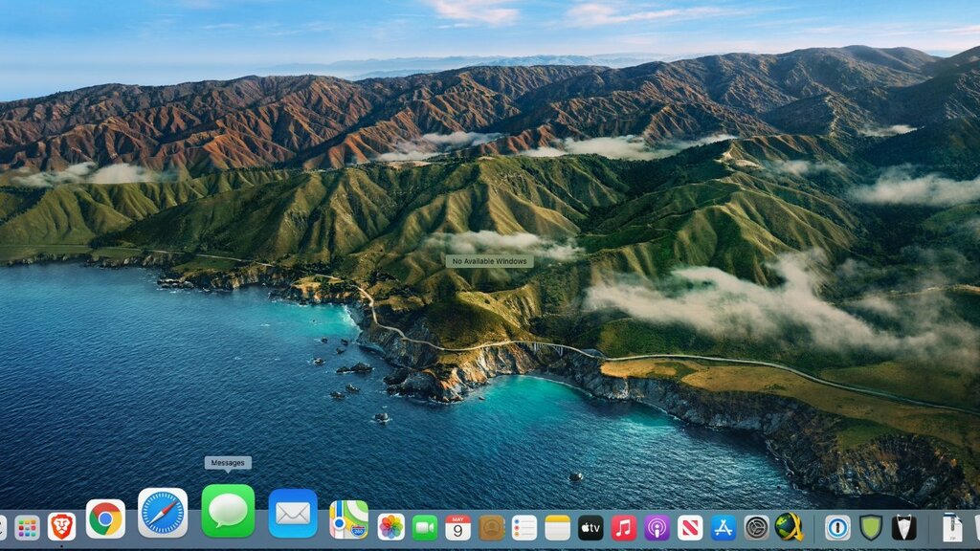Screen dimensions: 980x551
Task: Open the yellow Notes app
Action: (x=558, y=527)
